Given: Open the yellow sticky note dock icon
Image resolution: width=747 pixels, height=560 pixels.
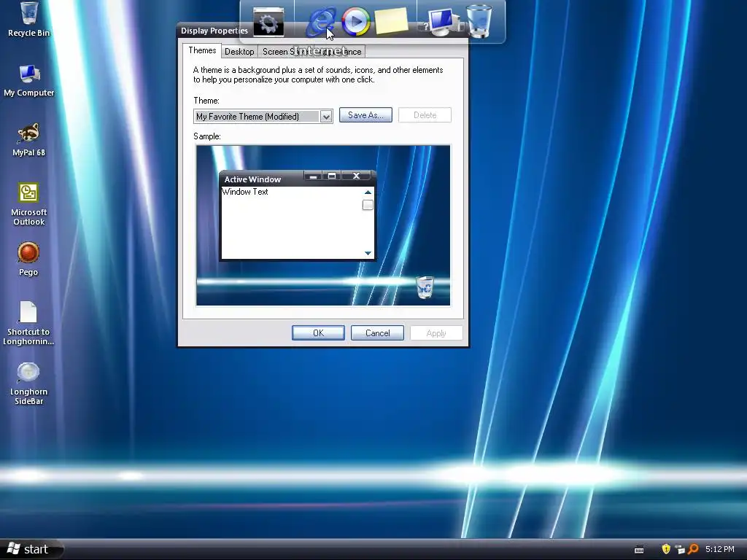Looking at the screenshot, I should pos(392,21).
